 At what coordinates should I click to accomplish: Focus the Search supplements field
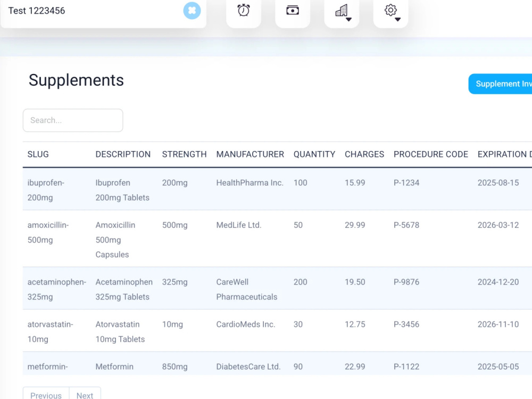(73, 120)
